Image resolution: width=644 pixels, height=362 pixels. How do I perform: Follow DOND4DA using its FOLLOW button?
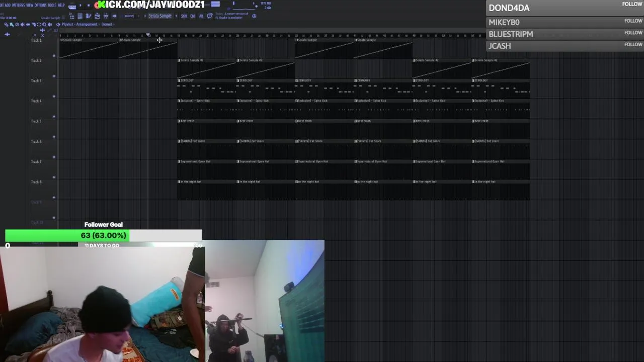[x=632, y=4]
